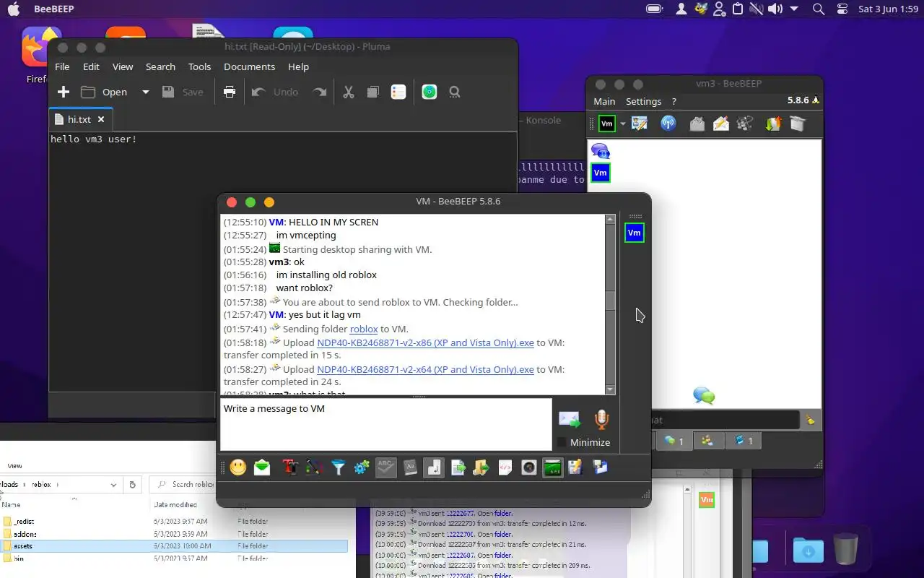924x578 pixels.
Task: Open File menu in Pluma
Action: click(62, 66)
